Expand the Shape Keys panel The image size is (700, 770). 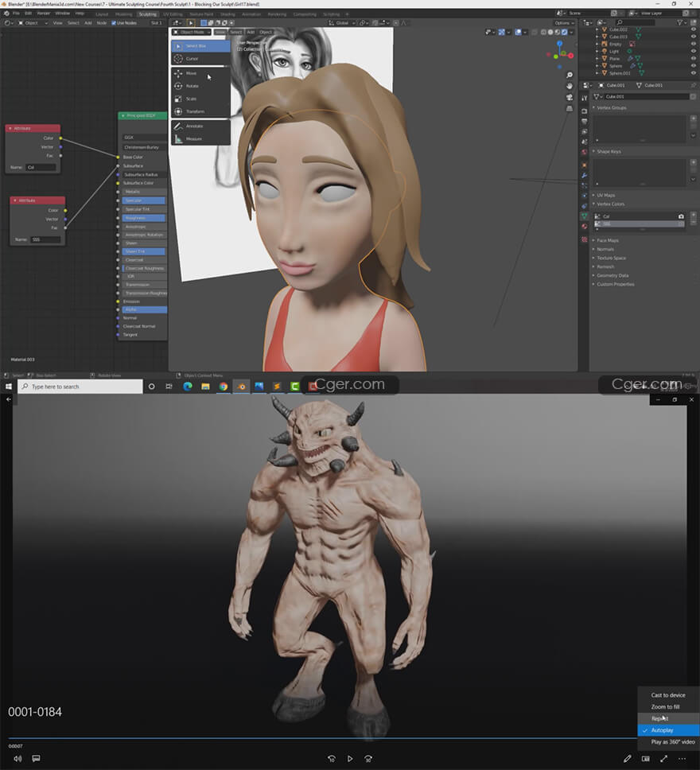[609, 152]
